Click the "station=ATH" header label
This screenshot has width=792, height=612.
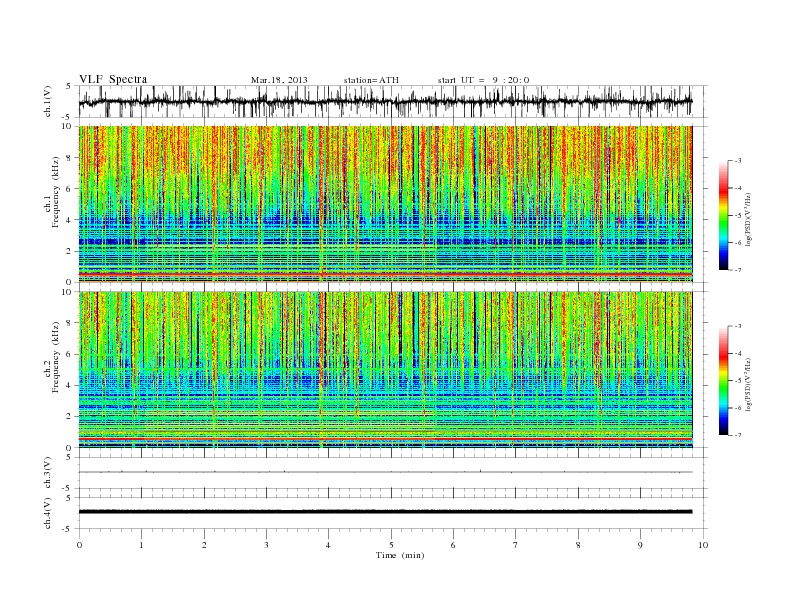tap(371, 80)
